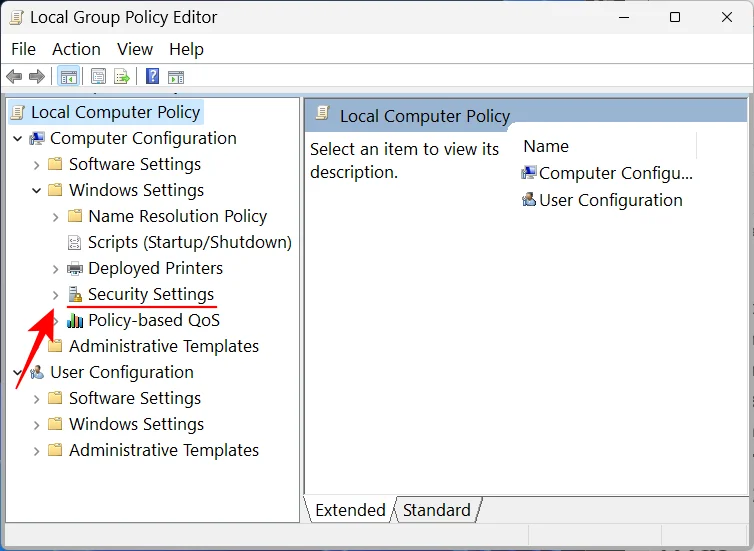The width and height of the screenshot is (754, 551).
Task: Switch to the Standard tab
Action: pos(436,510)
